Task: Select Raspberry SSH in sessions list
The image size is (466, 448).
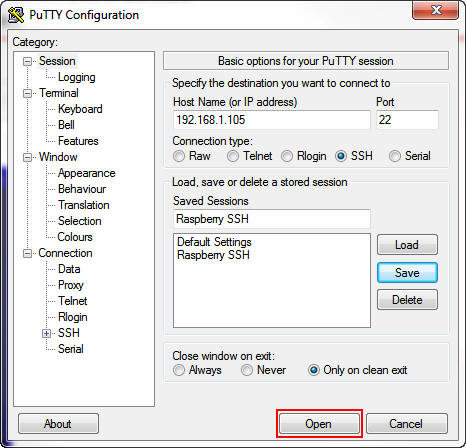Action: 213,255
